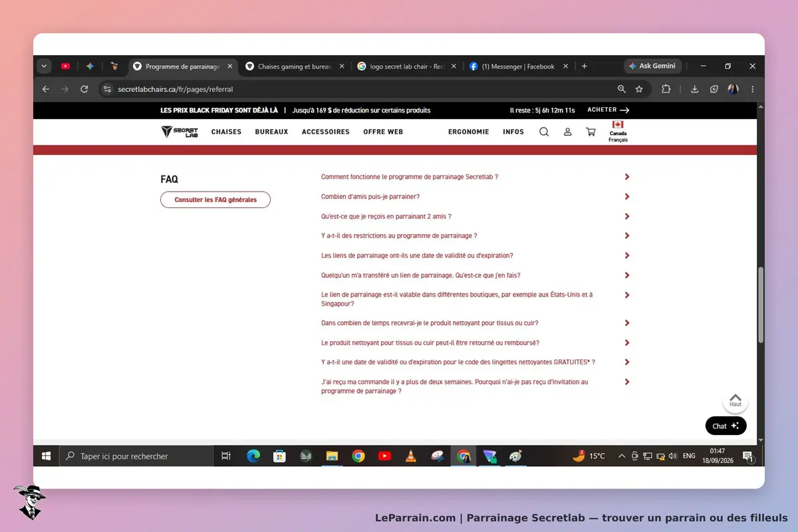Image resolution: width=798 pixels, height=532 pixels.
Task: Expand J'ai reçu ma commande question
Action: (x=475, y=386)
